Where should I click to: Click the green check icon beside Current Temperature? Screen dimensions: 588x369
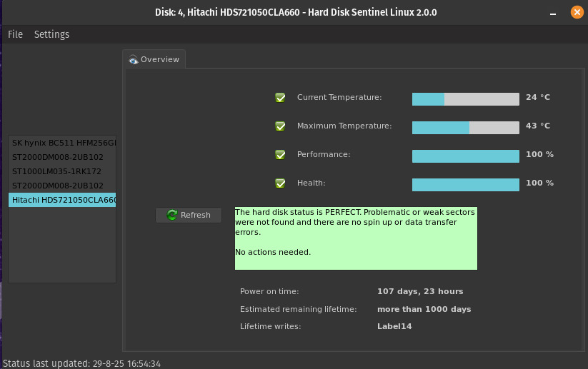280,98
